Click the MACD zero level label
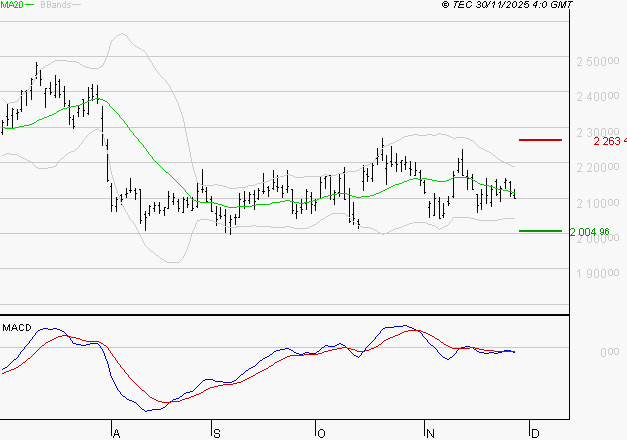627x440 pixels. click(x=610, y=352)
